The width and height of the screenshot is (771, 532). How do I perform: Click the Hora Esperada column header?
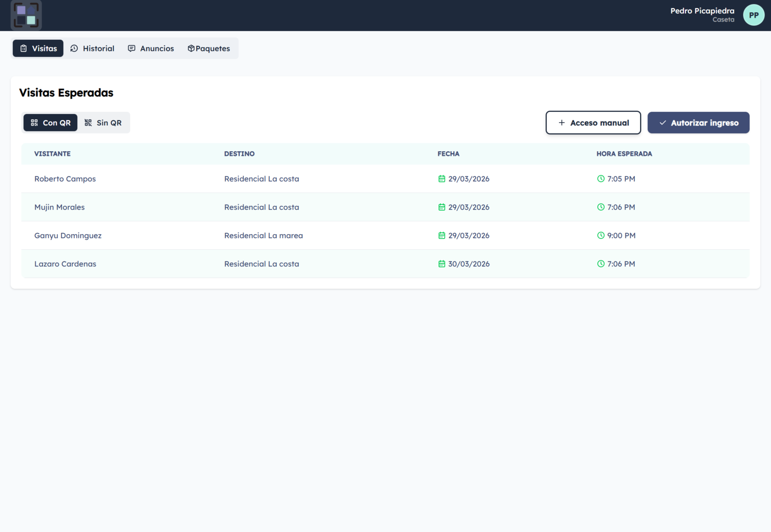coord(624,154)
